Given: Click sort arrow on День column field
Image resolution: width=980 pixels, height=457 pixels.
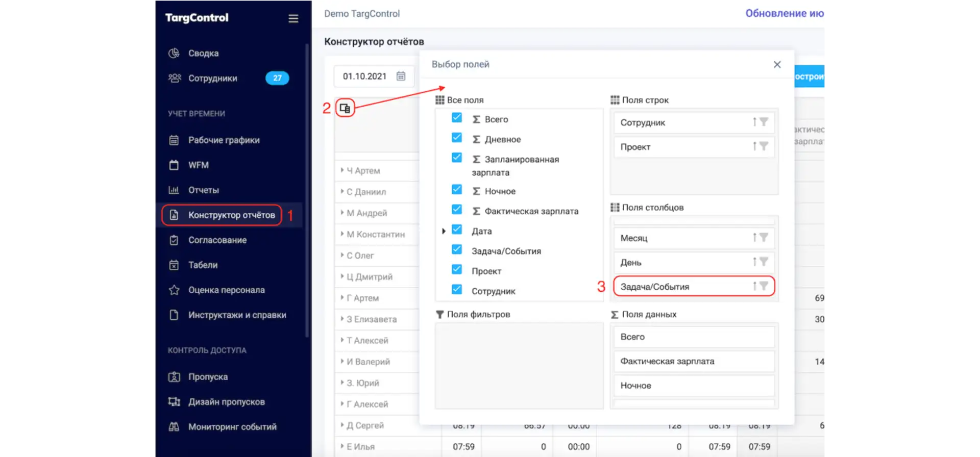Looking at the screenshot, I should (754, 262).
